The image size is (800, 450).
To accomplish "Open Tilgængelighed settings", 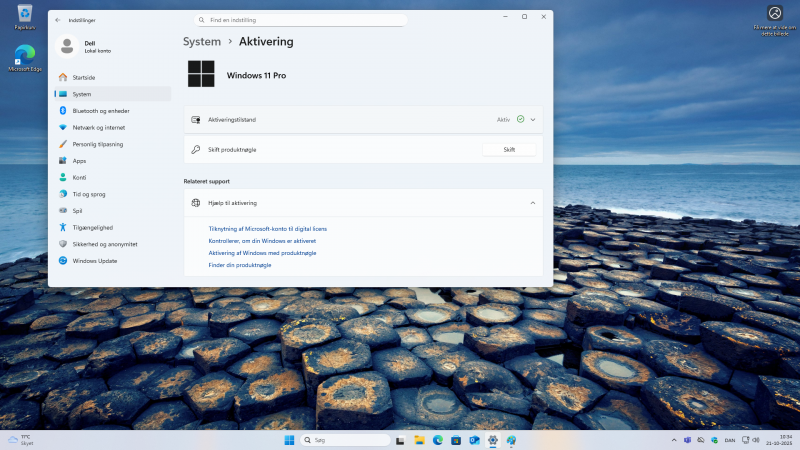I will tap(92, 227).
